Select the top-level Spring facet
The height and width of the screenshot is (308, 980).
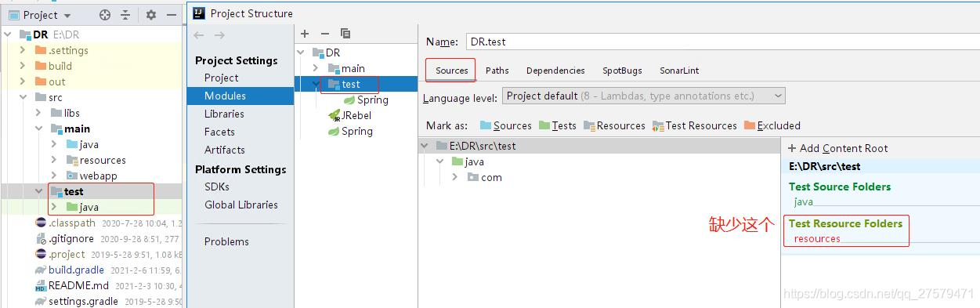[349, 131]
